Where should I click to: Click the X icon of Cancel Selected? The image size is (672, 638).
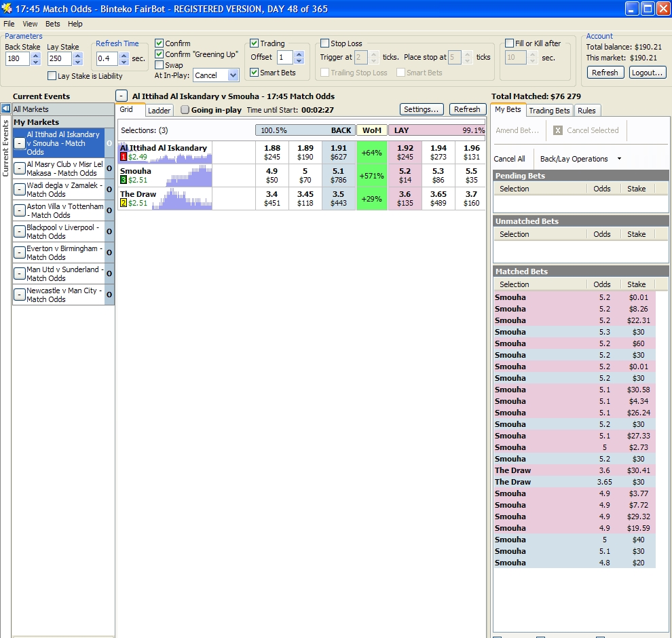pyautogui.click(x=557, y=130)
